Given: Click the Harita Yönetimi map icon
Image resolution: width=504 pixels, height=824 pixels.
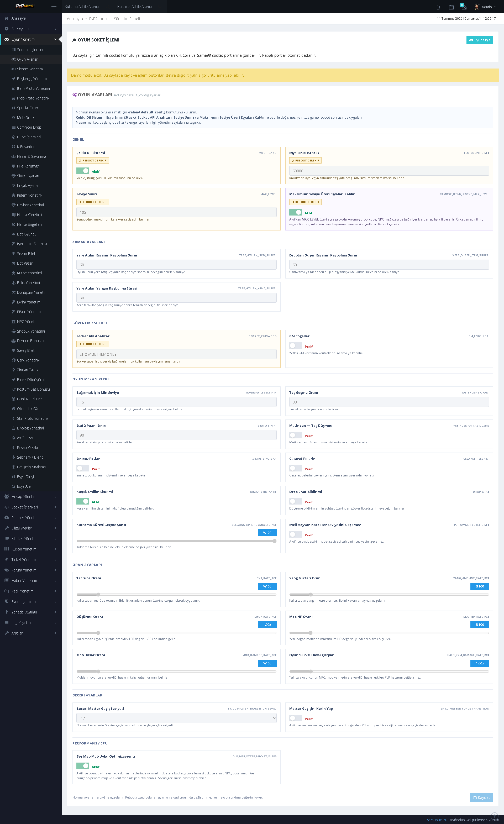Looking at the screenshot, I should [x=13, y=214].
